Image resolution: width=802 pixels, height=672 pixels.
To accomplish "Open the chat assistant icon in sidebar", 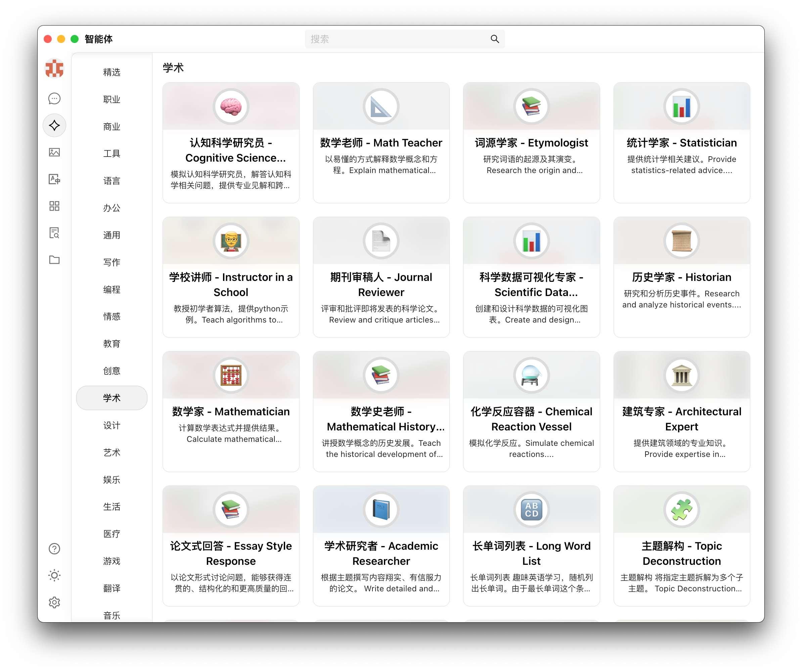I will [54, 98].
